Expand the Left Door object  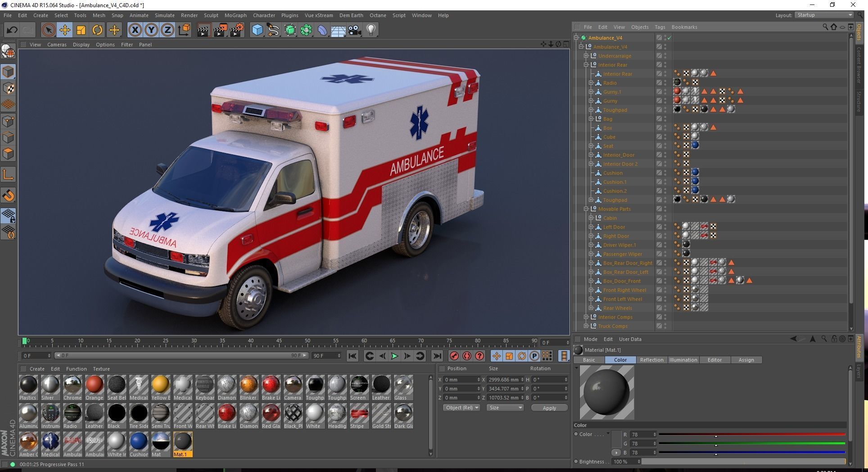(x=591, y=227)
